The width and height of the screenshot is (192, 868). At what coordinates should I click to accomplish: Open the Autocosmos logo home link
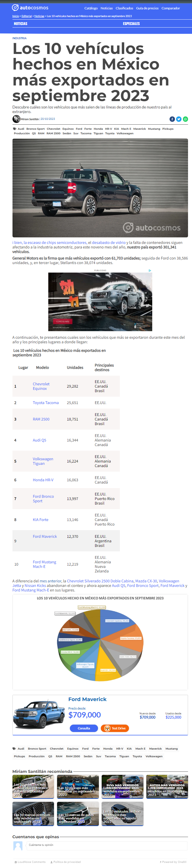(x=30, y=7)
